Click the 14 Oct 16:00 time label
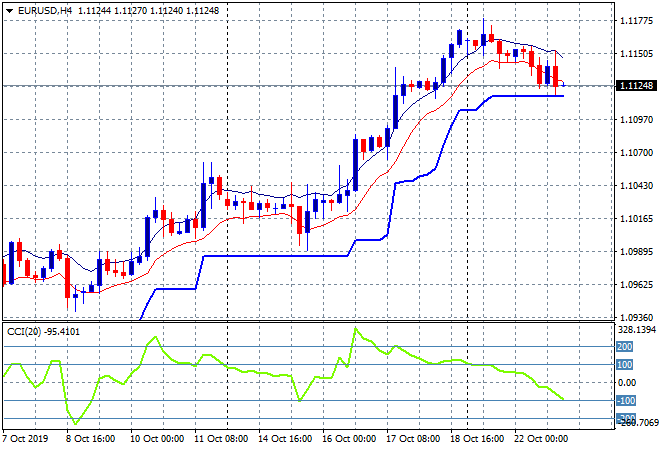Image resolution: width=660 pixels, height=450 pixels. click(x=285, y=439)
